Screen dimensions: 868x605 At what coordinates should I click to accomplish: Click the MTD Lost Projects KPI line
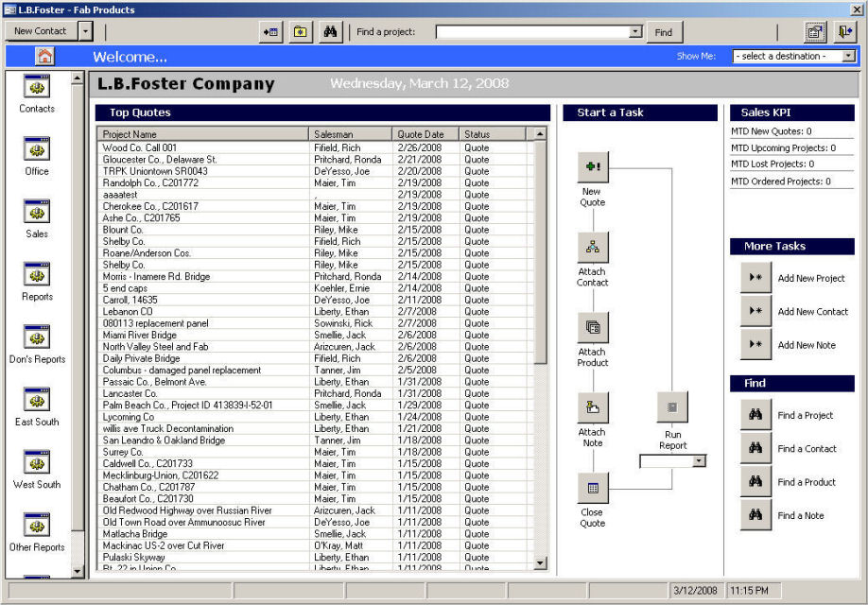773,164
